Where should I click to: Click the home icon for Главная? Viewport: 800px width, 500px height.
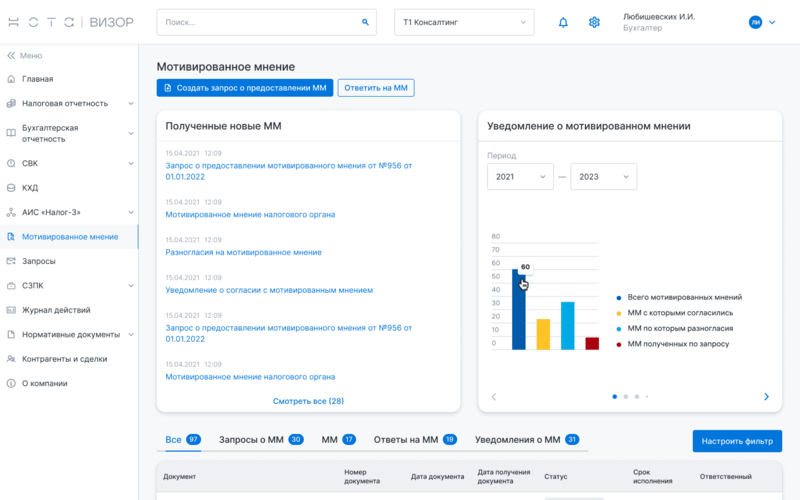tap(11, 79)
